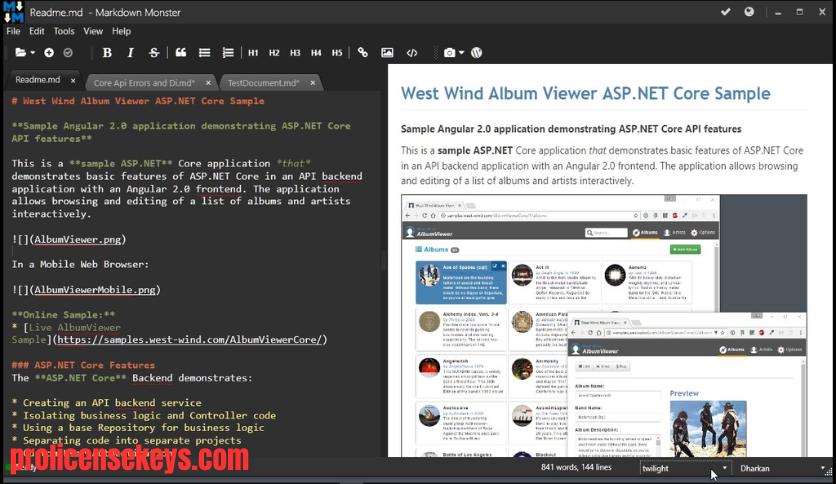Open document with the folder icon
Viewport: 836px width, 484px height.
tap(20, 53)
